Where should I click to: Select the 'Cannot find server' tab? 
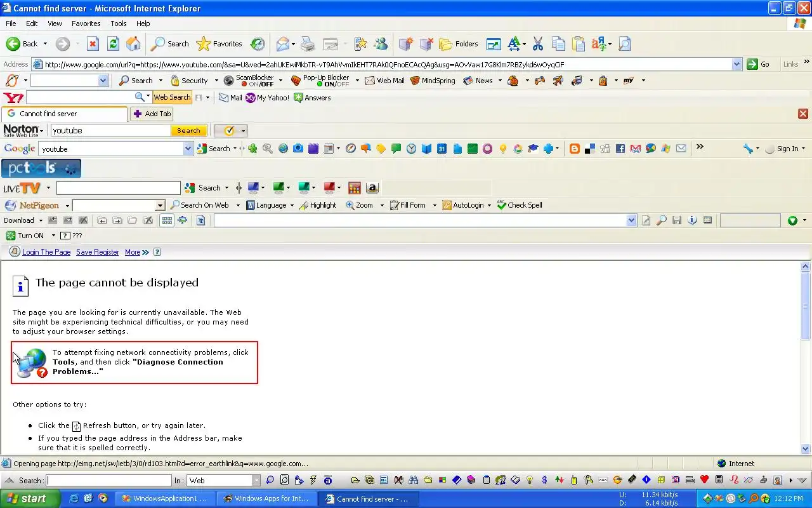(64, 114)
